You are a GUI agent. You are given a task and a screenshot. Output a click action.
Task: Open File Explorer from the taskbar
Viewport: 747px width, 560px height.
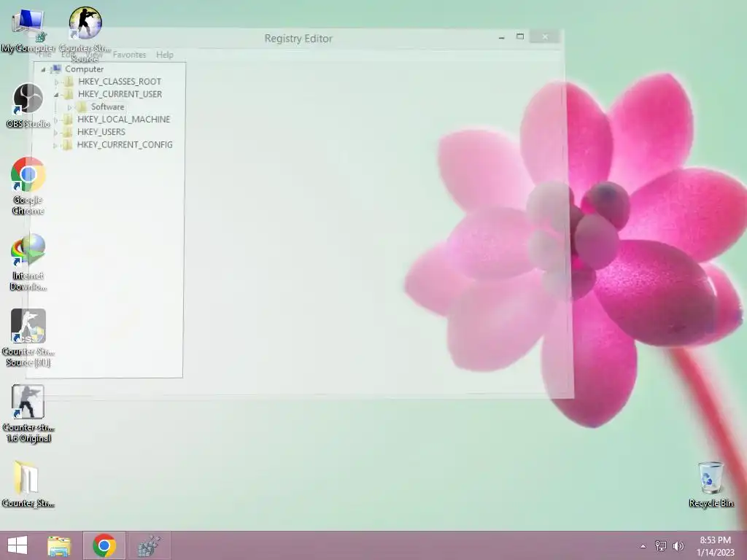(x=59, y=545)
